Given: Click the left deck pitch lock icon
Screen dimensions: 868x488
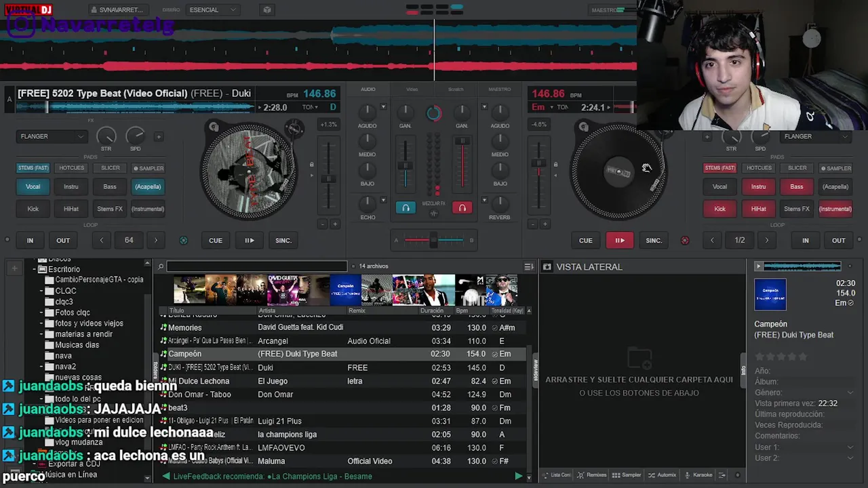Looking at the screenshot, I should click(311, 164).
